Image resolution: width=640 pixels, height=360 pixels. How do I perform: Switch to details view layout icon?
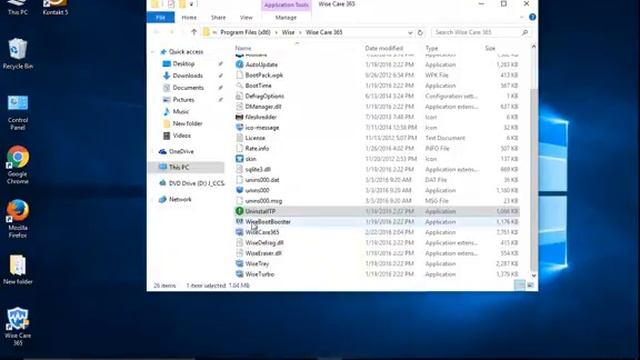coord(520,285)
